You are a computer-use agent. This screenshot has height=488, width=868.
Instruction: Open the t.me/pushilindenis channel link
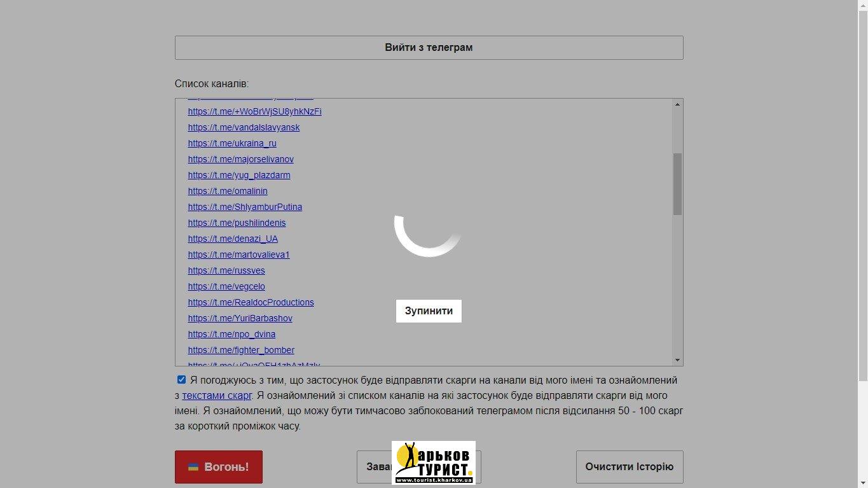(237, 223)
